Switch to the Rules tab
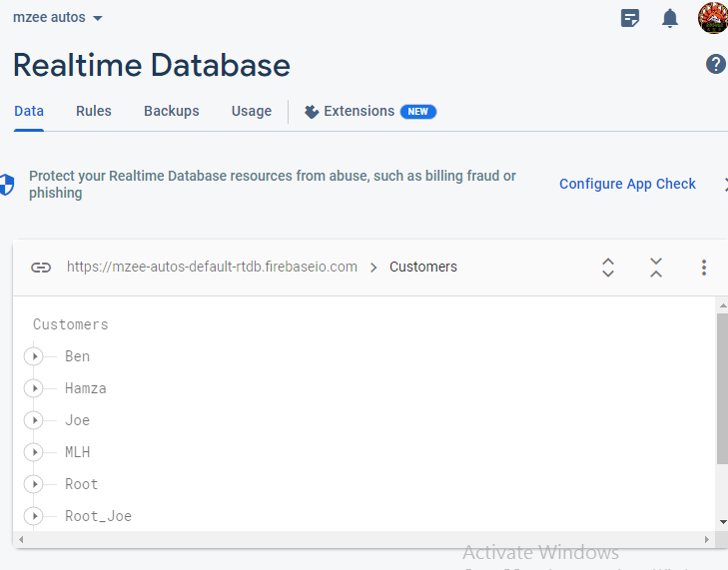Image resolution: width=728 pixels, height=570 pixels. [x=94, y=111]
